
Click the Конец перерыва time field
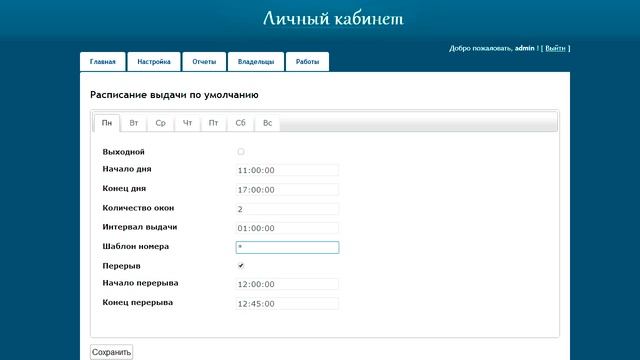click(287, 304)
